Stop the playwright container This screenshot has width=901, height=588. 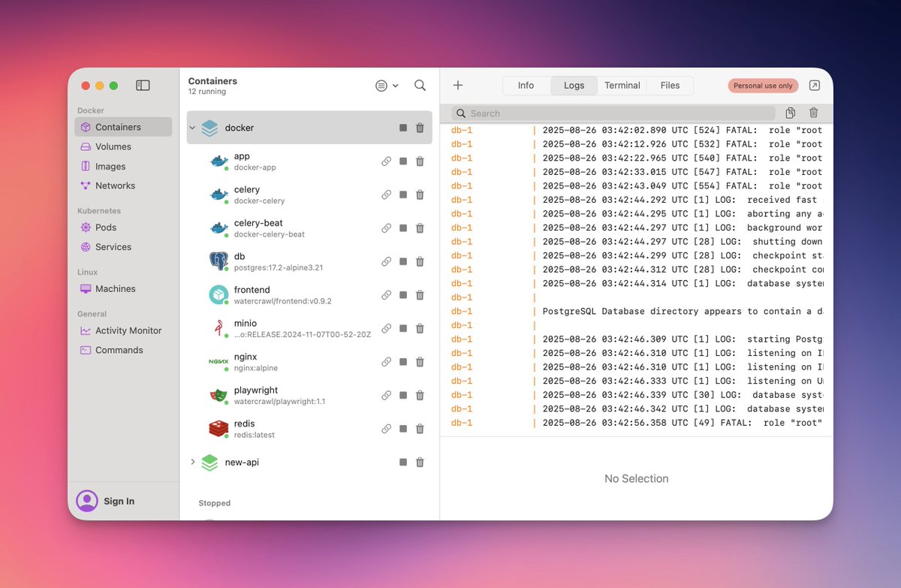[x=403, y=395]
